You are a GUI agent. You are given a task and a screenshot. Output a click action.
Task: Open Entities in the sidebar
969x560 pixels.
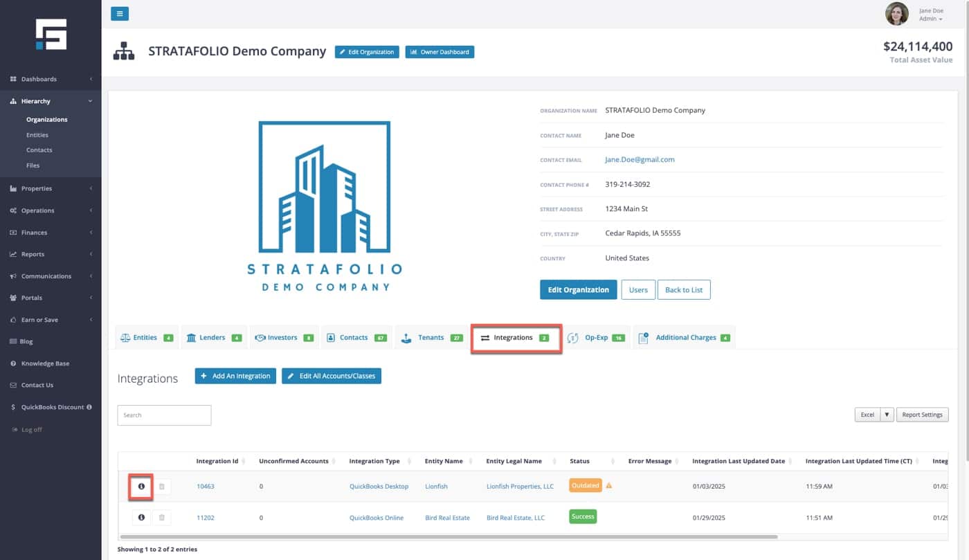[x=37, y=135]
